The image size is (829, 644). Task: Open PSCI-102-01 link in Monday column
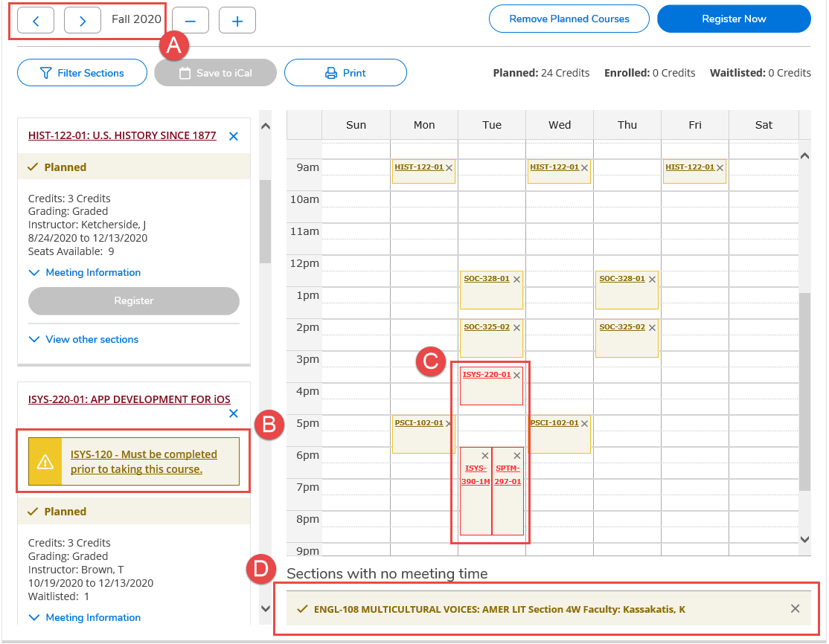pos(419,422)
